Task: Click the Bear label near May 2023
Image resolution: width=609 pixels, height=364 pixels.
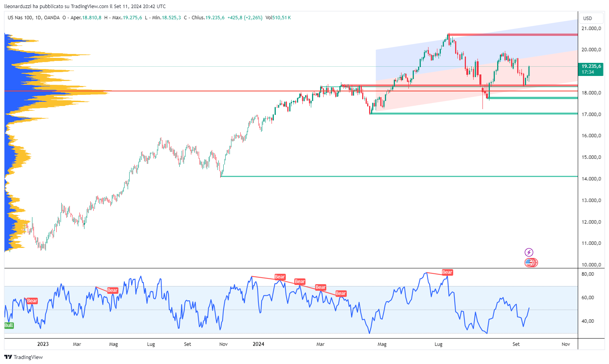Action: tap(112, 290)
